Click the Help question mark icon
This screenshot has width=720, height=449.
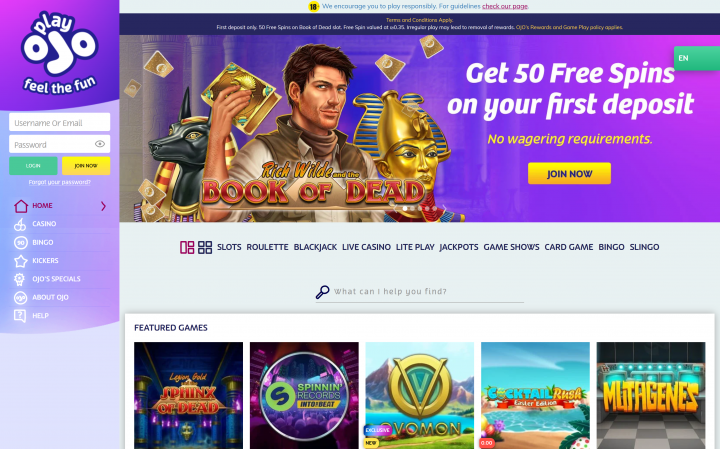tap(20, 316)
